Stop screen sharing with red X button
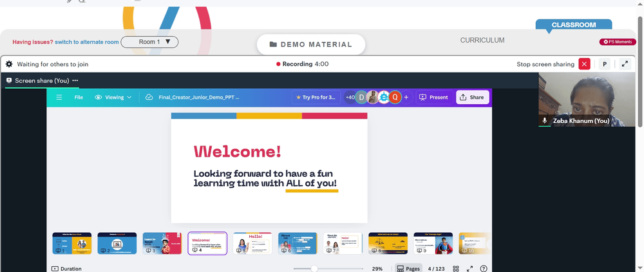 click(584, 64)
